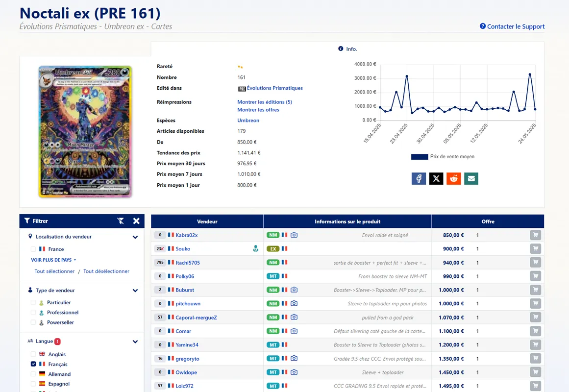569x392 pixels.
Task: Share this card on Reddit
Action: point(454,178)
